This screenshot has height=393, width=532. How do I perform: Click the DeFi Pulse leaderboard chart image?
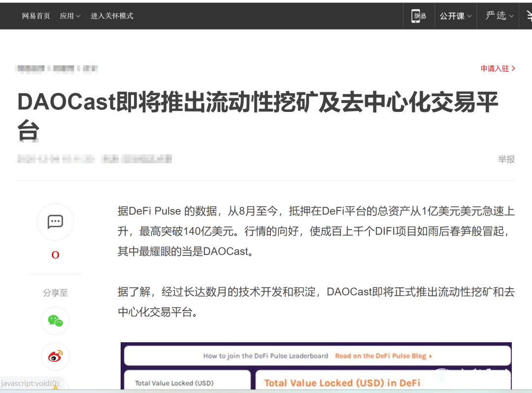point(316,366)
